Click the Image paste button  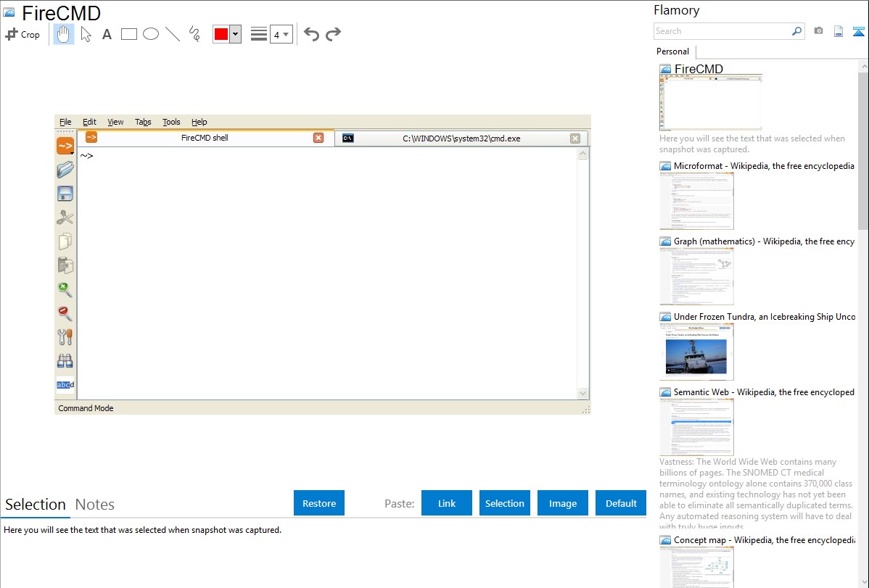point(563,503)
